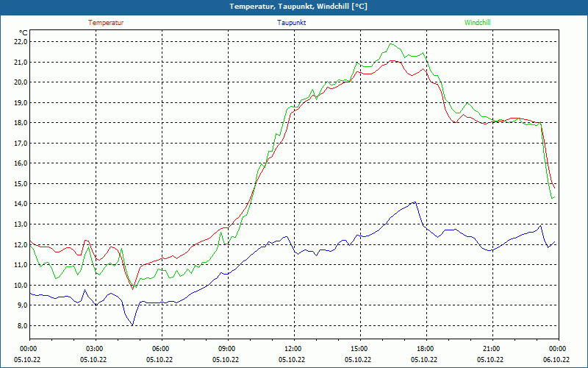
Task: Click the 20,0 value on the y-axis
Action: click(21, 82)
